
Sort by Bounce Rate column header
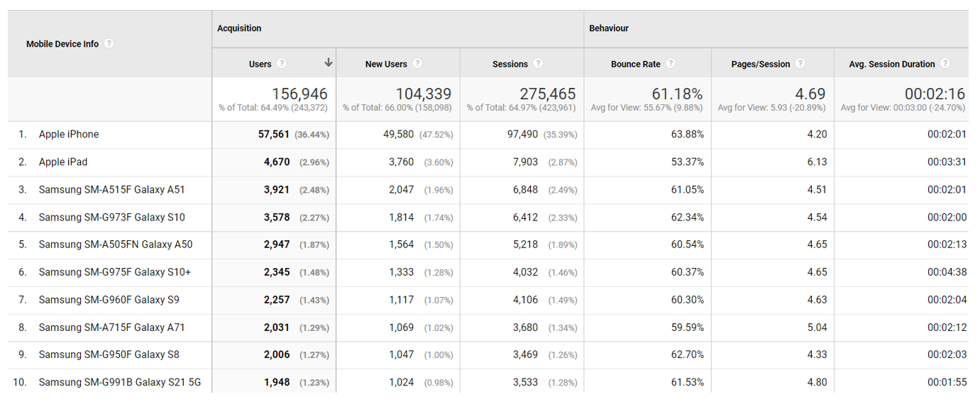pos(636,64)
